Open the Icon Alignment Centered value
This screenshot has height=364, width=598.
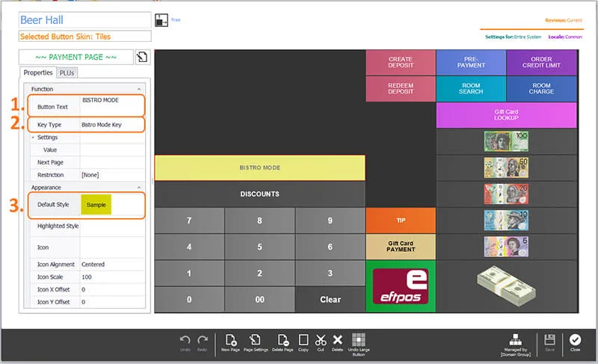tap(113, 265)
